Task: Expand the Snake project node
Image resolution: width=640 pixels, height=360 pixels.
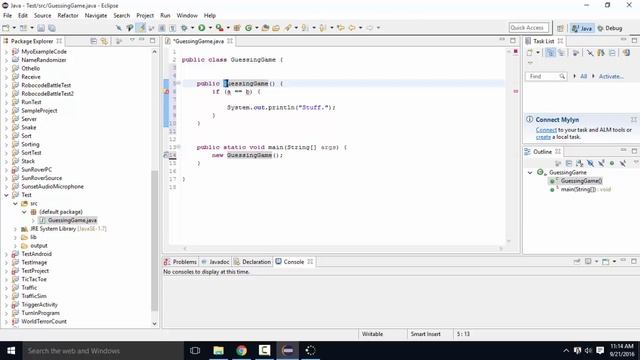Action: [7, 128]
